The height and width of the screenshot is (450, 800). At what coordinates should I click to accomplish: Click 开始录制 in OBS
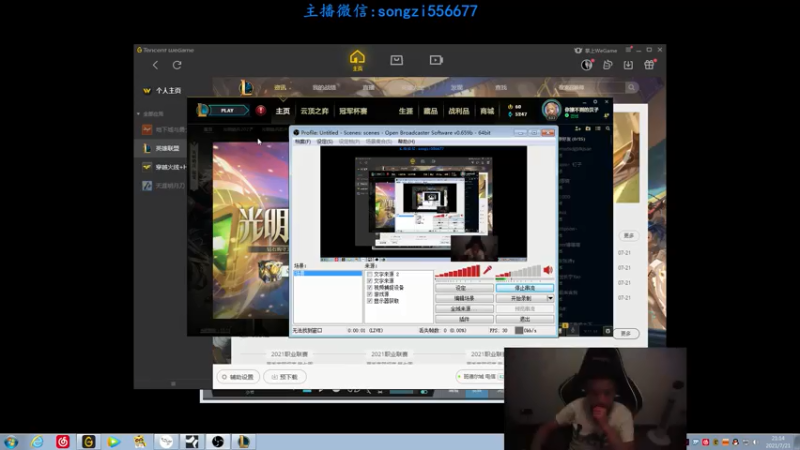tap(521, 298)
